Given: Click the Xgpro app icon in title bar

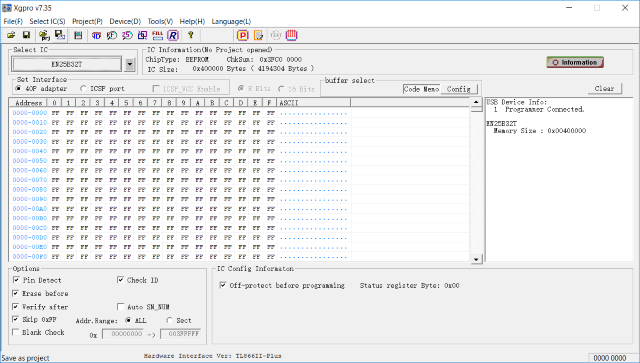Looking at the screenshot, I should [7, 8].
